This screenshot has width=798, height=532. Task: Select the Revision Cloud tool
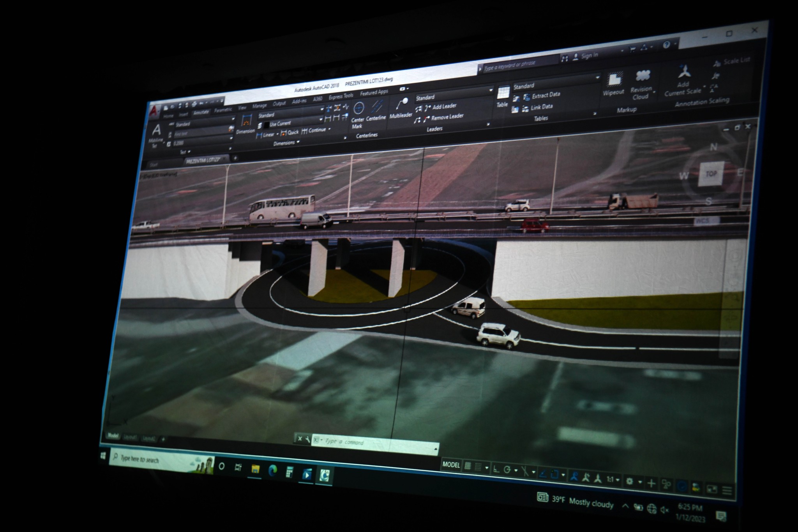click(x=641, y=85)
